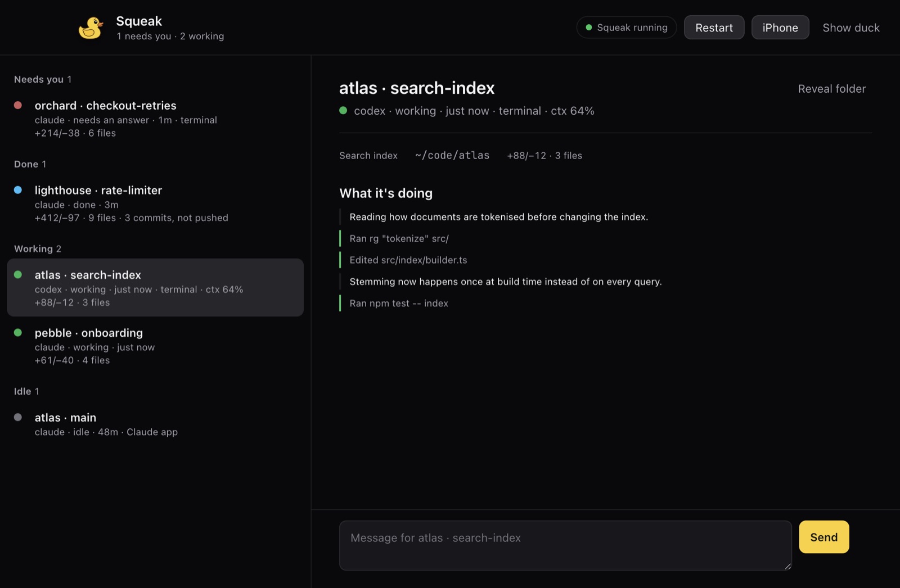Click the Ran rg "tokenize" src/ entry
The height and width of the screenshot is (588, 900).
(399, 238)
